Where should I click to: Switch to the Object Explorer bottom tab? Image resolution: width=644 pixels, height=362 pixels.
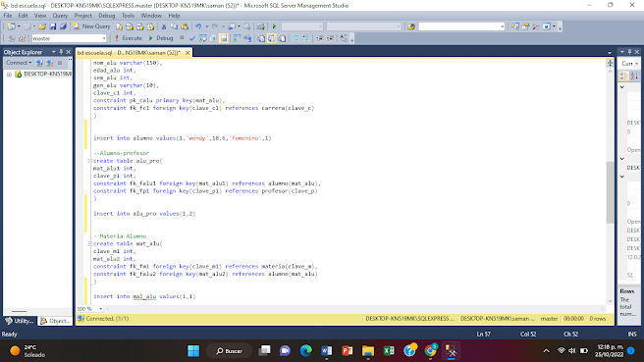(55, 321)
